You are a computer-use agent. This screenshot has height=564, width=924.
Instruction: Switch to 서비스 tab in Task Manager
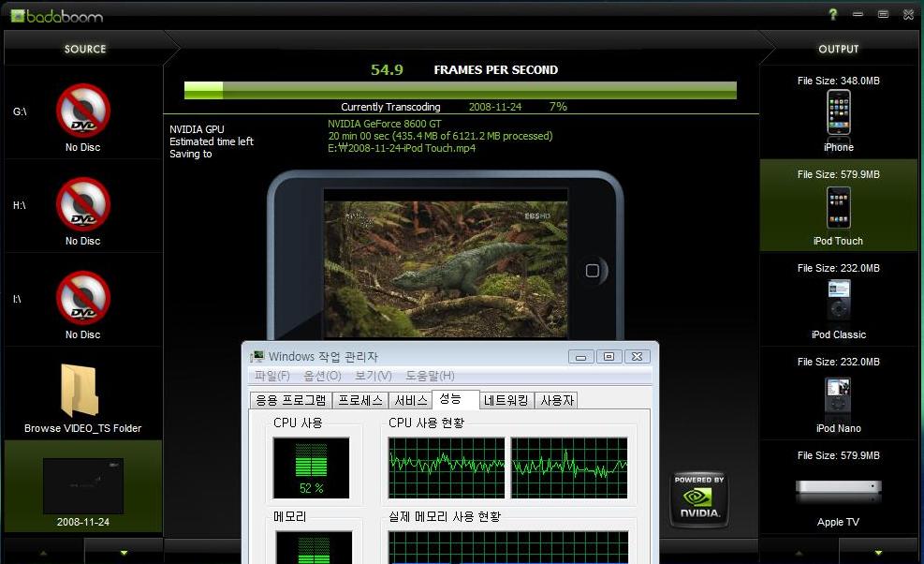(411, 401)
